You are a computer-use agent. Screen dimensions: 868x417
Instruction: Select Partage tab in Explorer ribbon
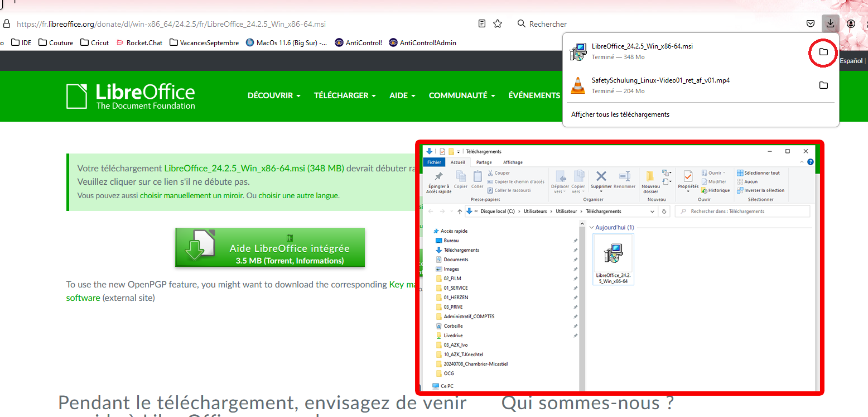484,162
